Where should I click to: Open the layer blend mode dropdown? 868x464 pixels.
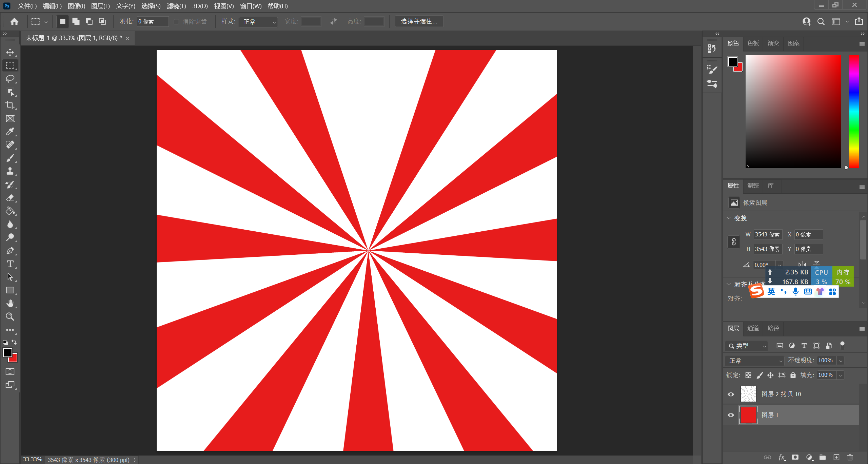point(755,361)
